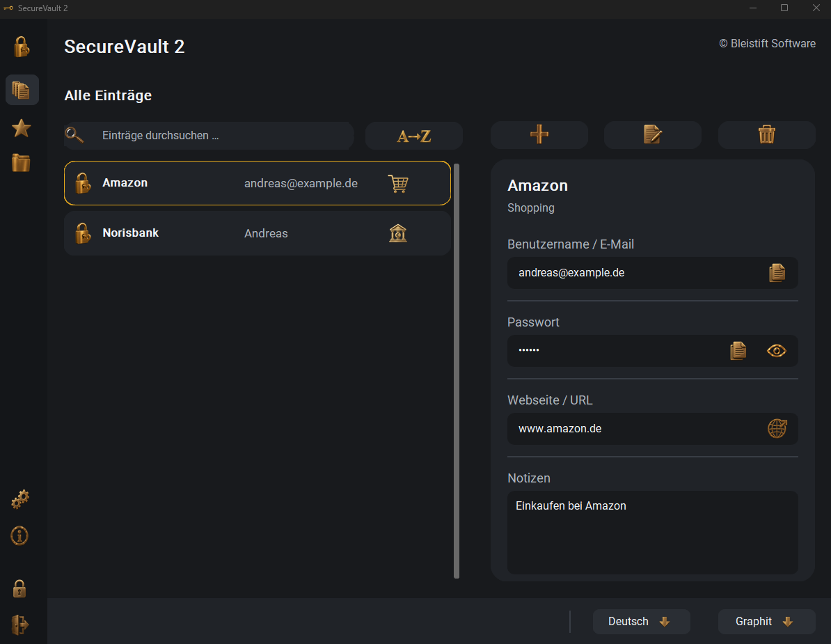Image resolution: width=831 pixels, height=644 pixels.
Task: Open the Deutsch language dropdown
Action: coord(641,621)
